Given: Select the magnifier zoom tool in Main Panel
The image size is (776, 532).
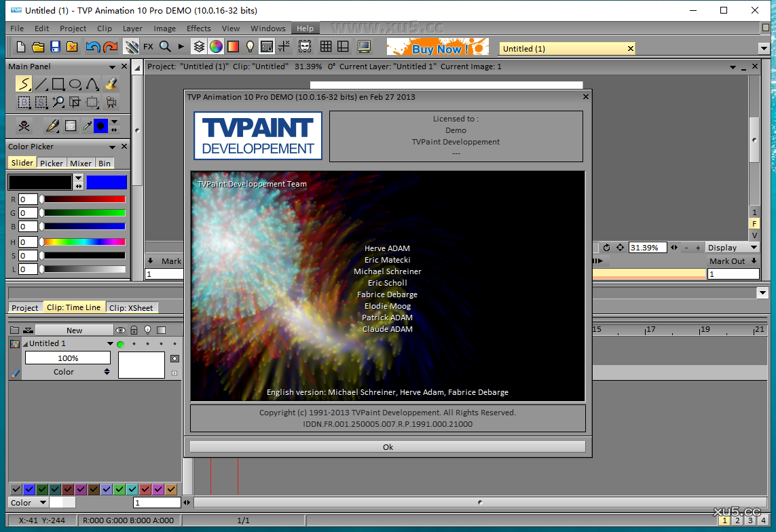Looking at the screenshot, I should tap(58, 102).
